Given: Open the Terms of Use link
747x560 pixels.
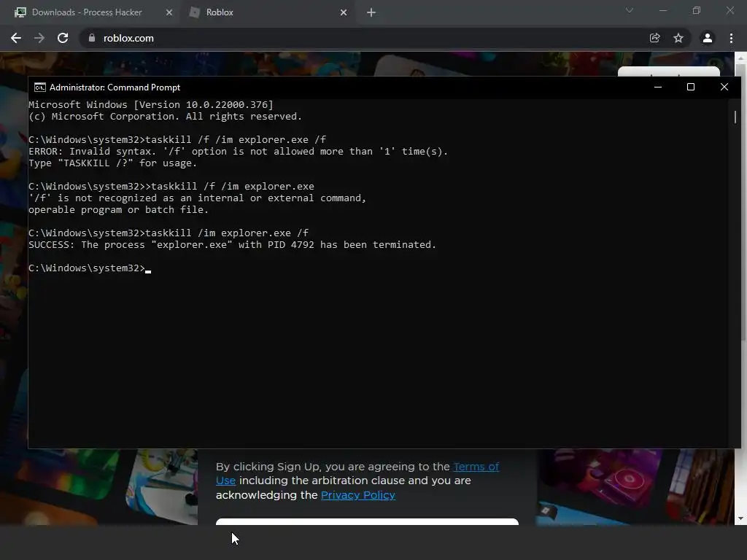Looking at the screenshot, I should (x=476, y=467).
